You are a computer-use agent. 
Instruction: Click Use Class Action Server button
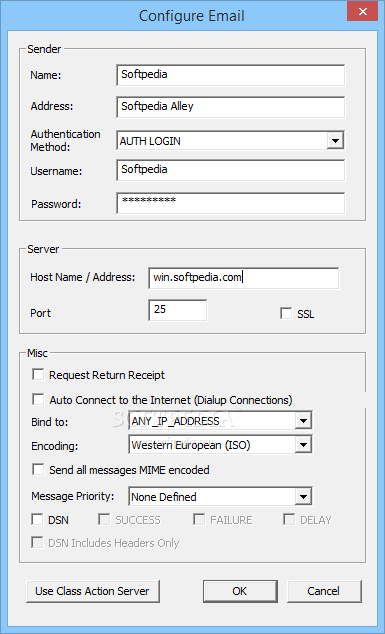[93, 591]
